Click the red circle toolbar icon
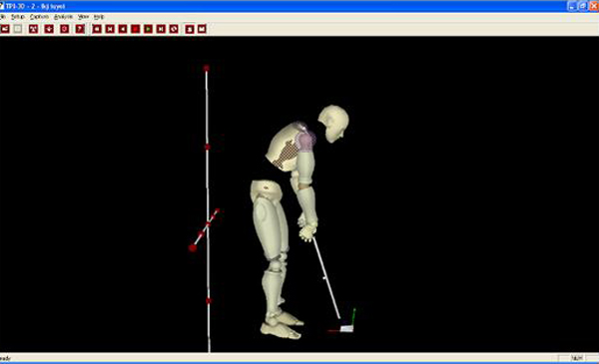This screenshot has height=364, width=599. 64,29
